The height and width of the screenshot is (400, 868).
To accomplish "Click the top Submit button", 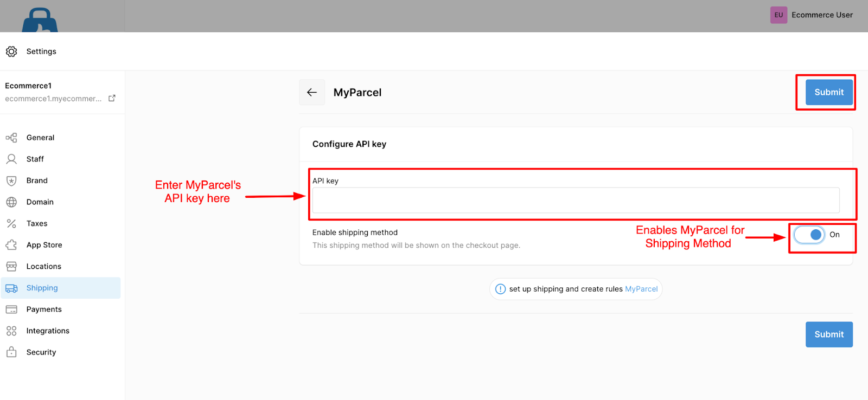I will tap(829, 92).
